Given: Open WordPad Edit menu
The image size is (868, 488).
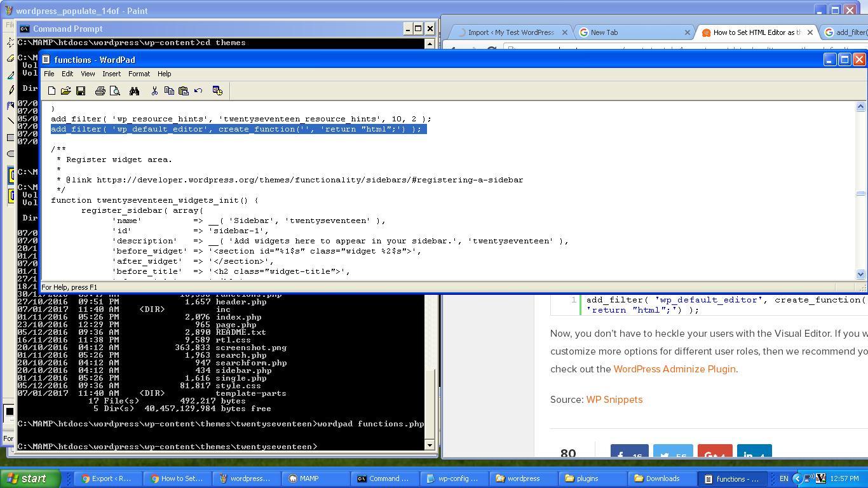Looking at the screenshot, I should (67, 74).
